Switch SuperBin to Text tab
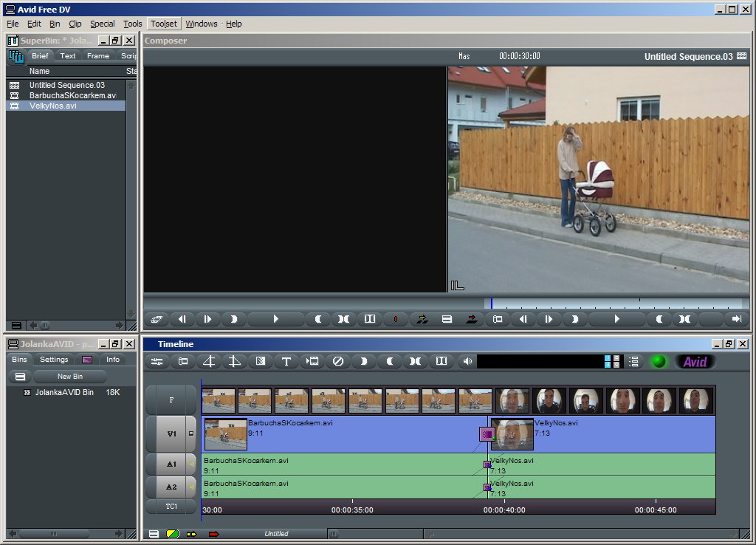This screenshot has width=756, height=545. pyautogui.click(x=67, y=56)
